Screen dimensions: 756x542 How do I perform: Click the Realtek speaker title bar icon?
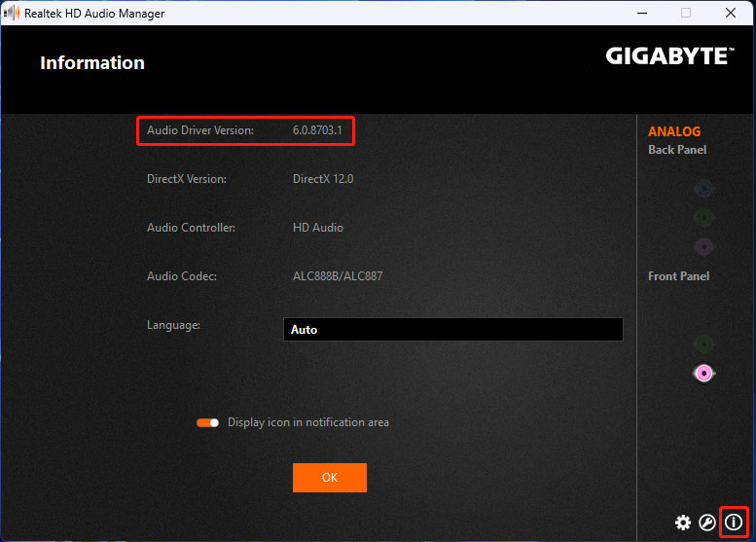point(12,13)
